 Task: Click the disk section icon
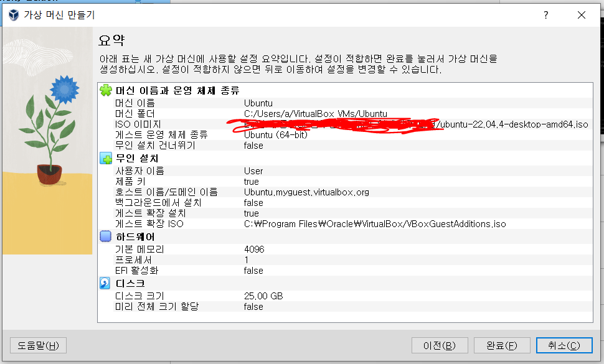click(x=105, y=283)
